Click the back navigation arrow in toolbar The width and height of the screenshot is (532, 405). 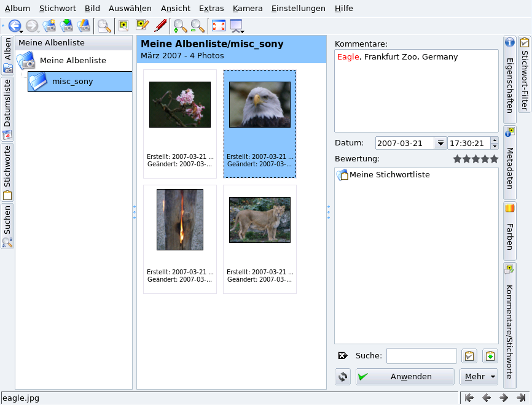pyautogui.click(x=14, y=26)
